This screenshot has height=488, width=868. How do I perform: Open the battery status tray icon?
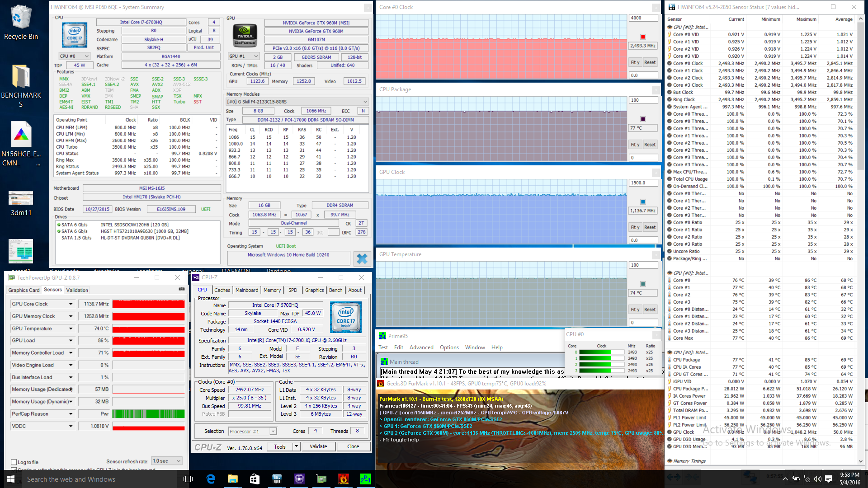click(x=796, y=479)
